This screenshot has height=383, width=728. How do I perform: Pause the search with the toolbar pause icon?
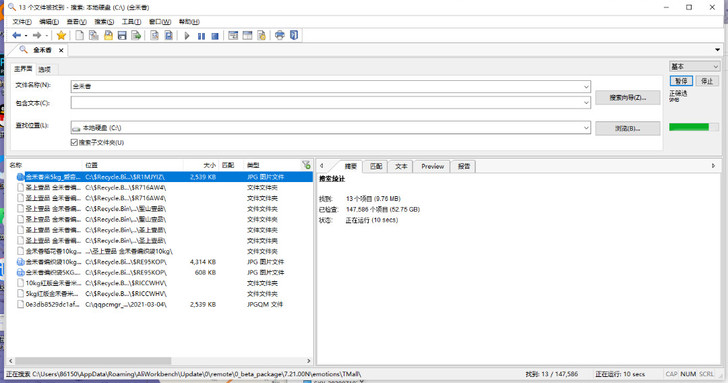[201, 36]
